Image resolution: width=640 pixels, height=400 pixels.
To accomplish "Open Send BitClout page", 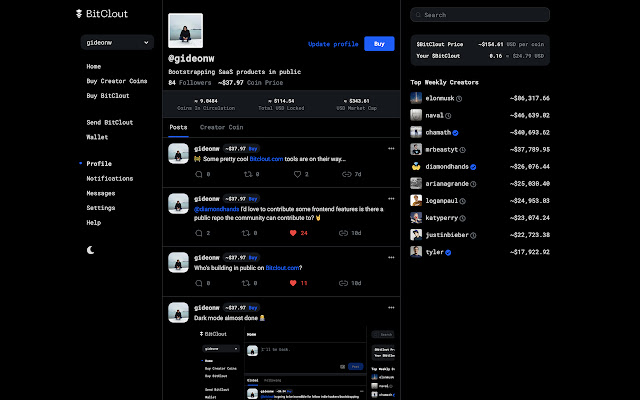I will pyautogui.click(x=109, y=122).
